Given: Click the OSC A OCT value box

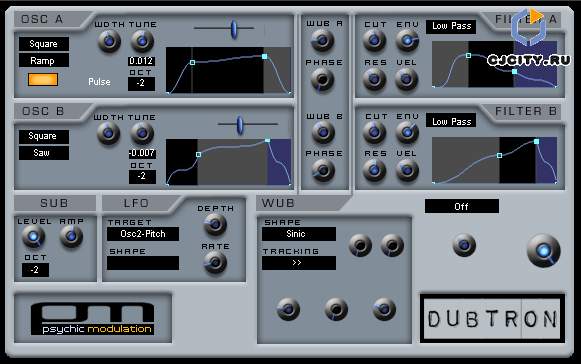Looking at the screenshot, I should (141, 83).
